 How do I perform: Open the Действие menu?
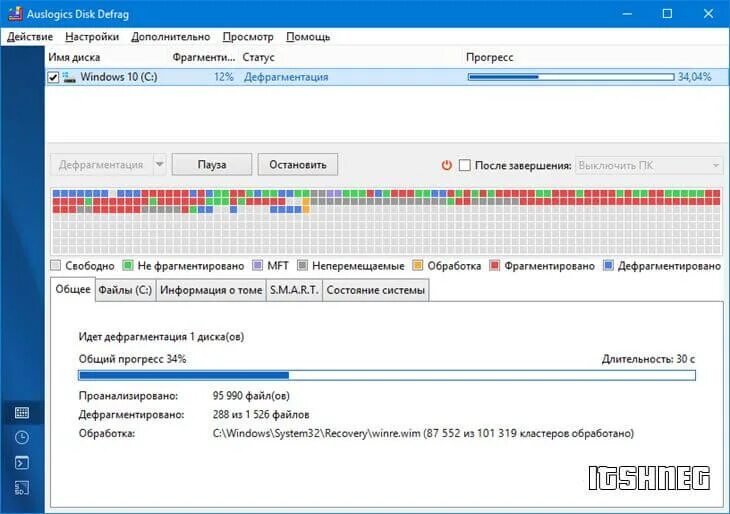[30, 37]
